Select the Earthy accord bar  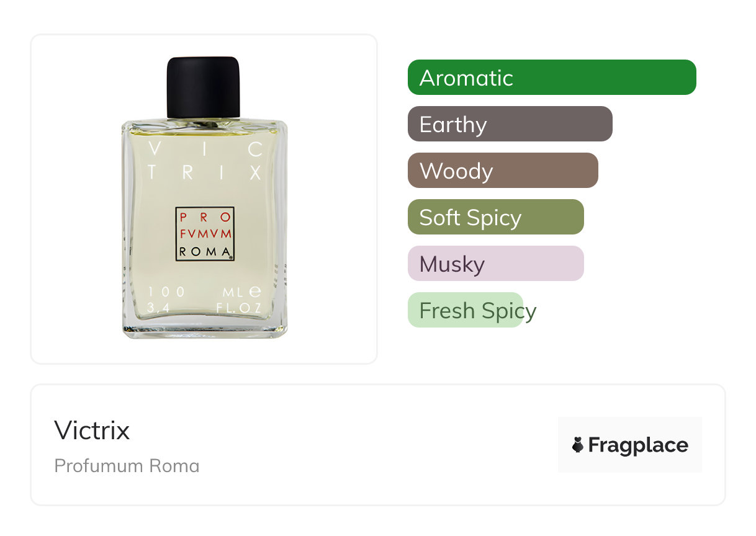(x=510, y=124)
